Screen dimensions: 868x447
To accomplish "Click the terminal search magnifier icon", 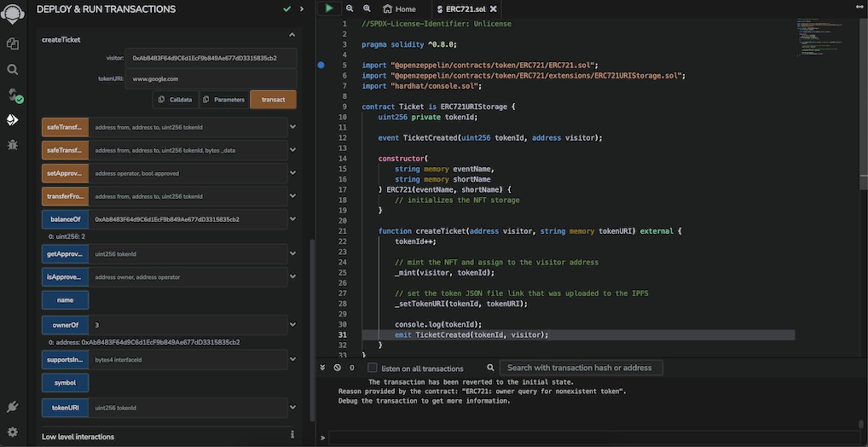I will (490, 368).
